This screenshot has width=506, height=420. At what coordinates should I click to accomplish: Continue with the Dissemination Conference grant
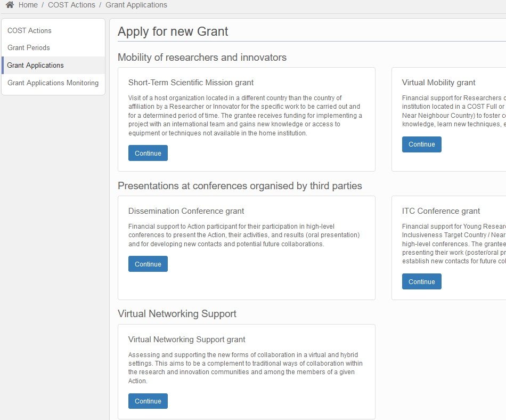tap(148, 263)
